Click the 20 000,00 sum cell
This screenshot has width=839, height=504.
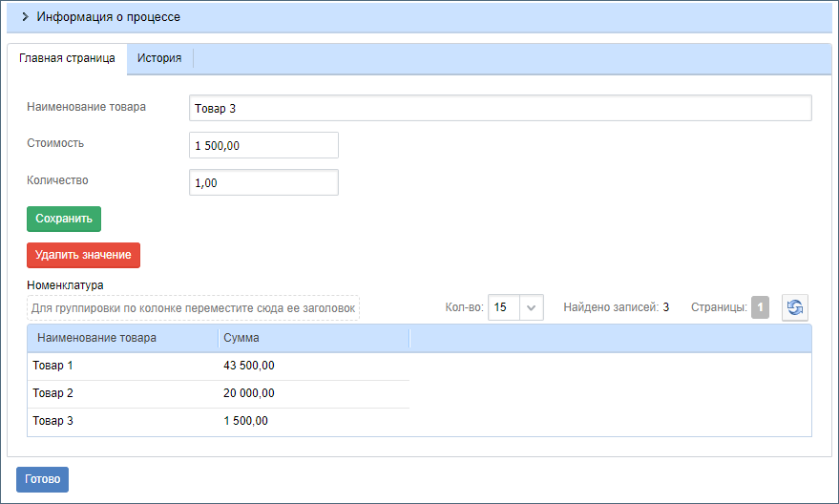tap(250, 393)
